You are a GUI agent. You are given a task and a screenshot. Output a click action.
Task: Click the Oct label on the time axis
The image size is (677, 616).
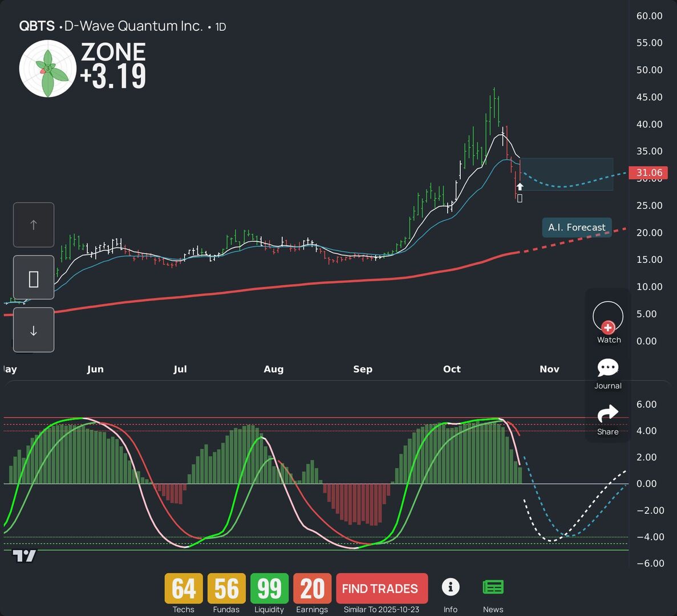[452, 369]
